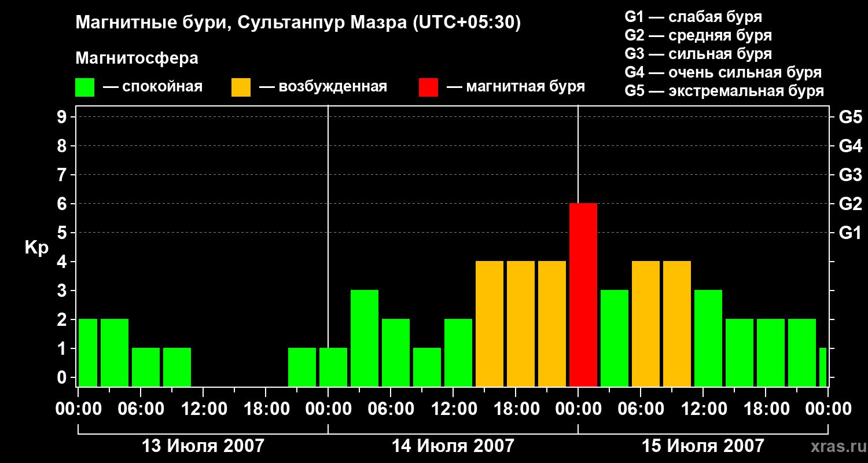The width and height of the screenshot is (868, 463).
Task: Select the green bar at 18:00 on 15 July
Action: click(x=771, y=353)
